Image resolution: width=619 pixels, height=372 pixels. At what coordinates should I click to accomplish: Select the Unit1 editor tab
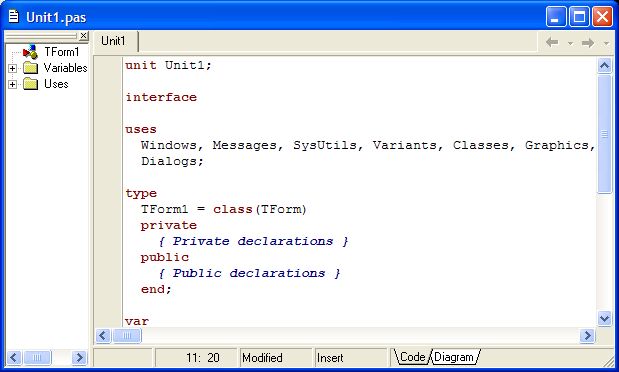click(x=115, y=41)
